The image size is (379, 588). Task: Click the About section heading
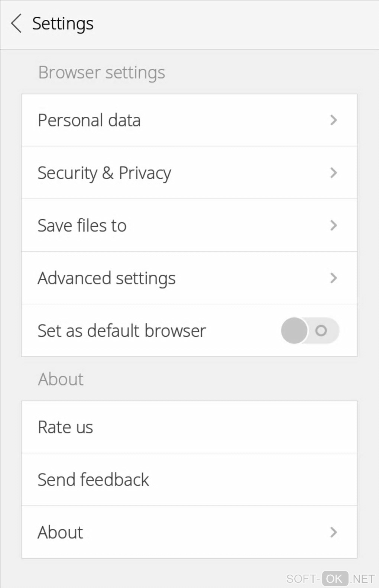[61, 379]
